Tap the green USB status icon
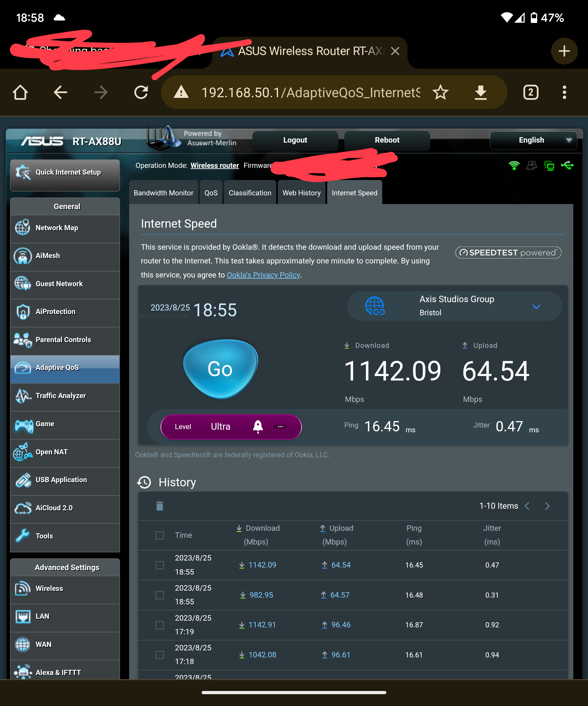Viewport: 588px width, 706px height. pyautogui.click(x=568, y=165)
